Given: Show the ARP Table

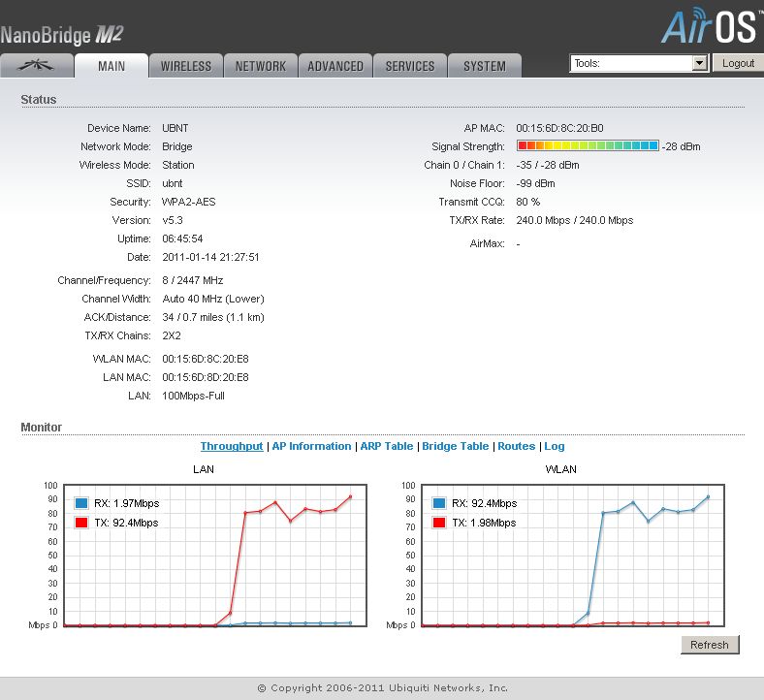Looking at the screenshot, I should coord(386,446).
